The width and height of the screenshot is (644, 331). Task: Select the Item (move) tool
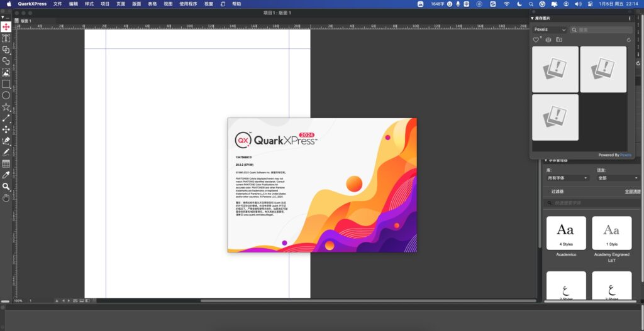[6, 27]
